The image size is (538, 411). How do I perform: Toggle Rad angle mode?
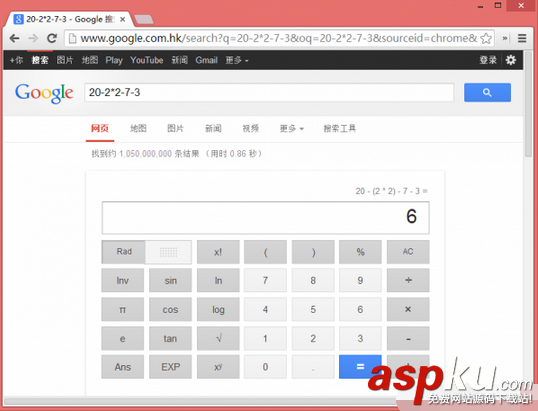coord(124,252)
